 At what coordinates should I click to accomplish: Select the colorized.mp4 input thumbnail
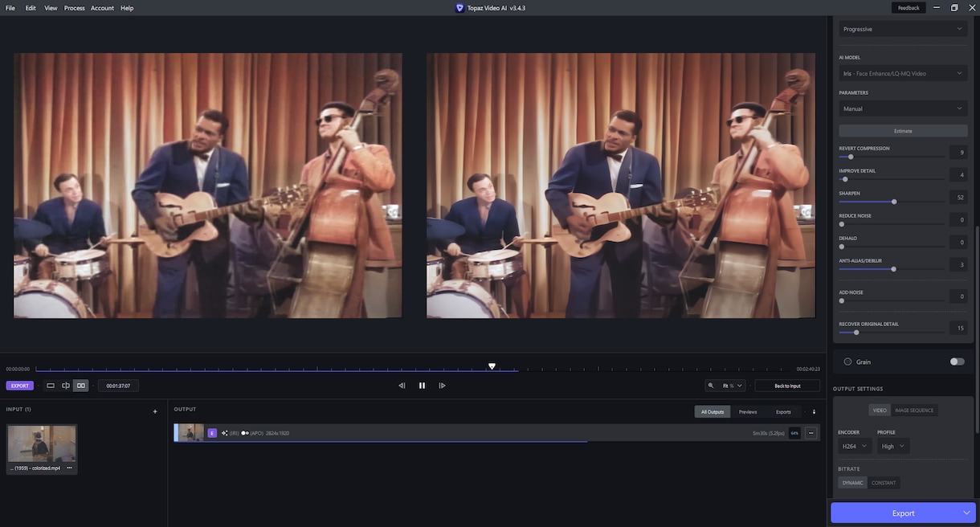[x=42, y=443]
